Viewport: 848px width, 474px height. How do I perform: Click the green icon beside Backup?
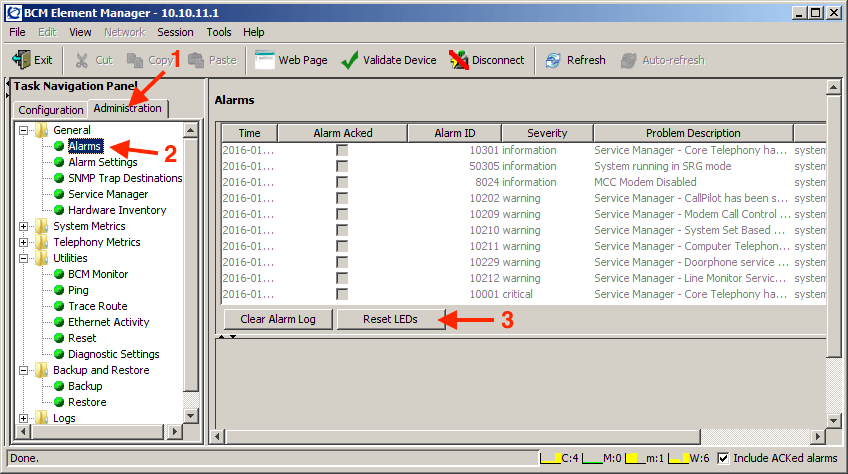tap(59, 386)
